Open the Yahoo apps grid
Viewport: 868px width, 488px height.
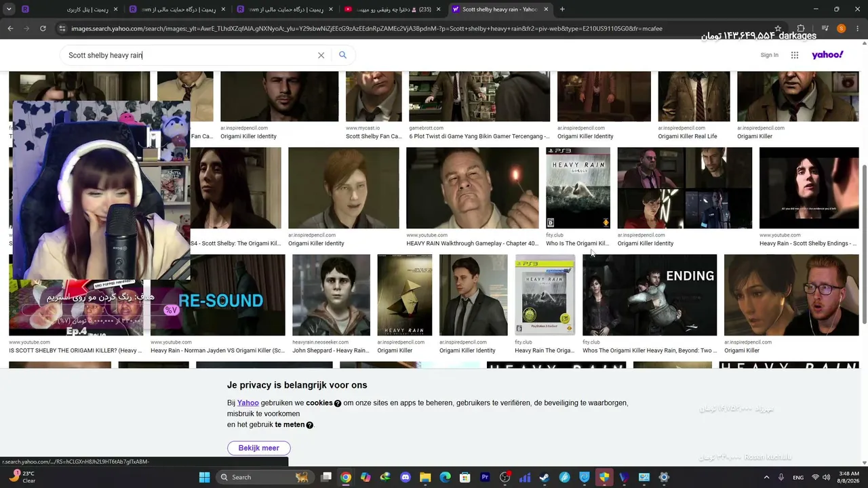[795, 55]
